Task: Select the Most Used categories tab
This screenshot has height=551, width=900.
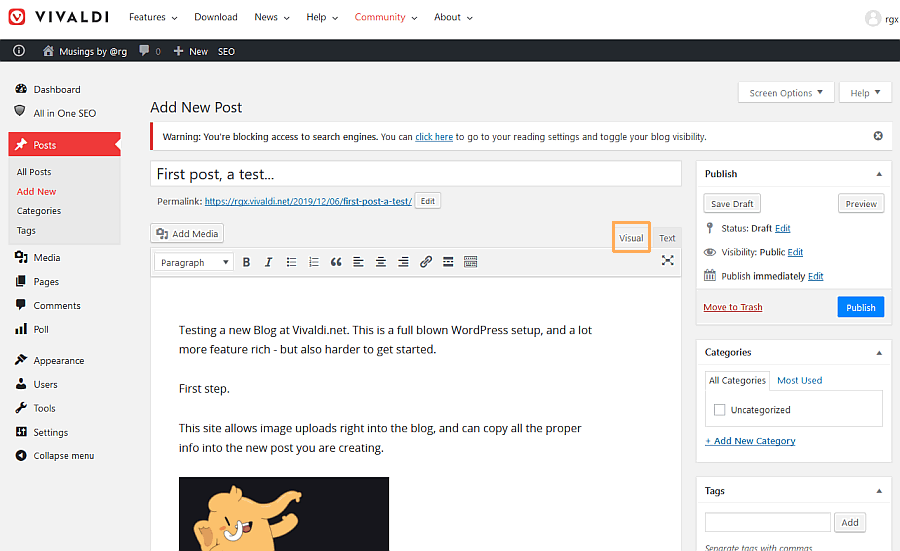Action: tap(799, 380)
